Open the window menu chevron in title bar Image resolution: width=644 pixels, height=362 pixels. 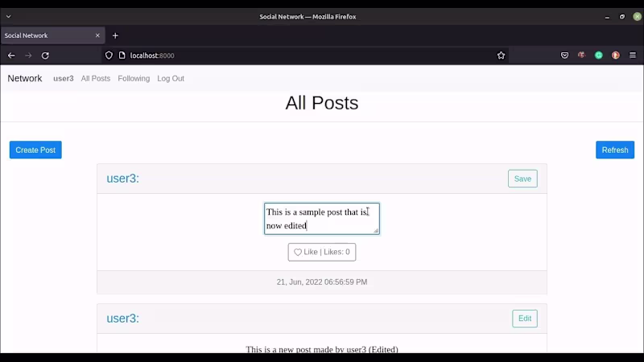pos(8,16)
